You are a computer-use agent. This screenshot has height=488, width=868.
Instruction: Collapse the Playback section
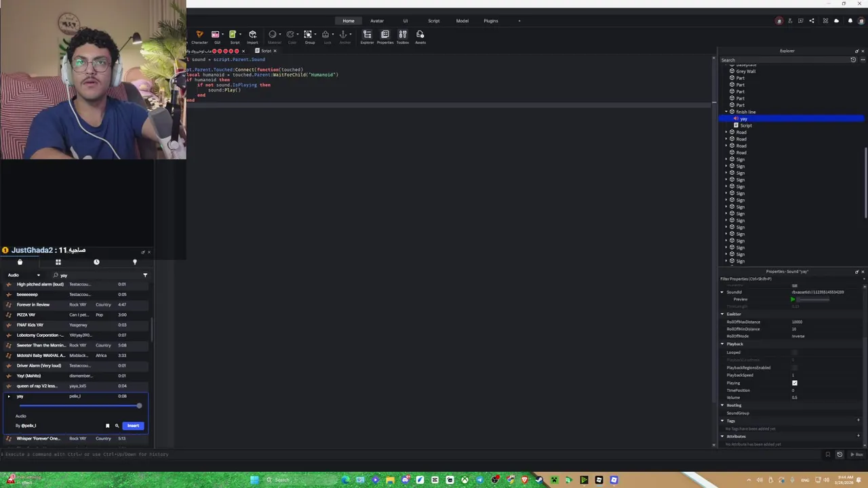[722, 344]
